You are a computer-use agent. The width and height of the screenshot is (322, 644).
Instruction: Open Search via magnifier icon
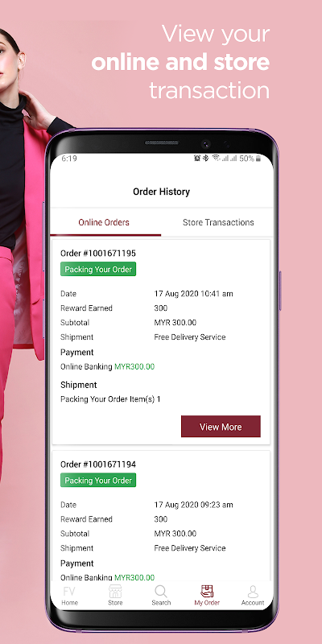tap(161, 592)
